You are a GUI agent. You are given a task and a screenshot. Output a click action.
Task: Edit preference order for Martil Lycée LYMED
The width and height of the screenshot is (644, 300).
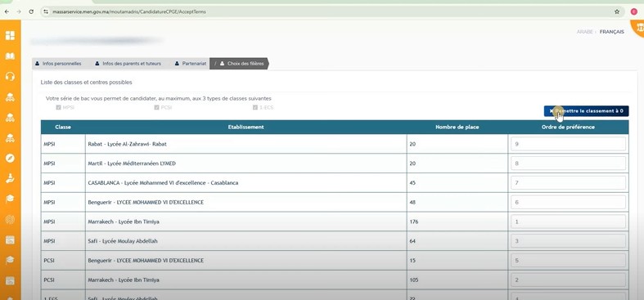point(568,163)
